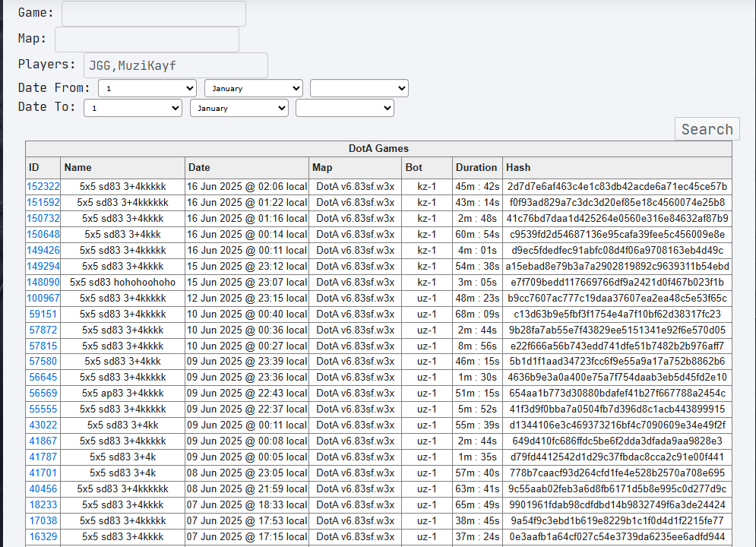Click duration '3m : 05s'

point(477,282)
